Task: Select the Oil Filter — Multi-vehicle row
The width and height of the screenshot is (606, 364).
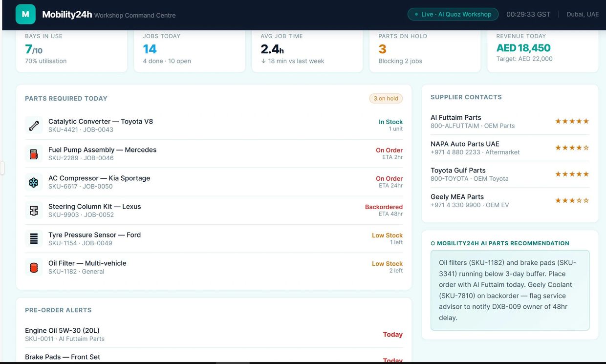Action: pos(214,267)
